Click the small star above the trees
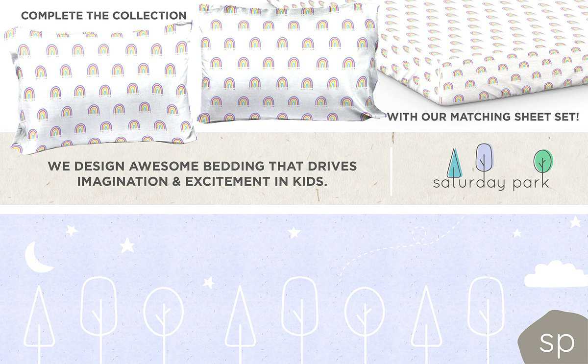588x364 pixels. pos(208,283)
